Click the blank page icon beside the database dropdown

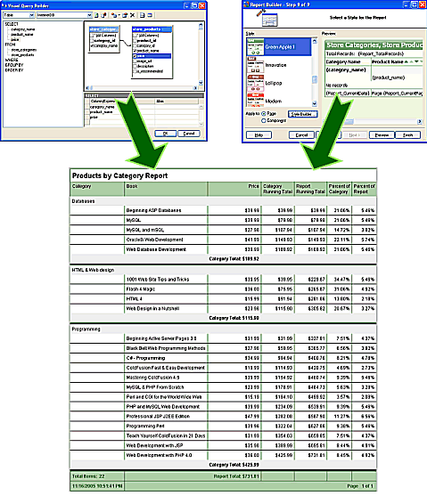coord(96,15)
